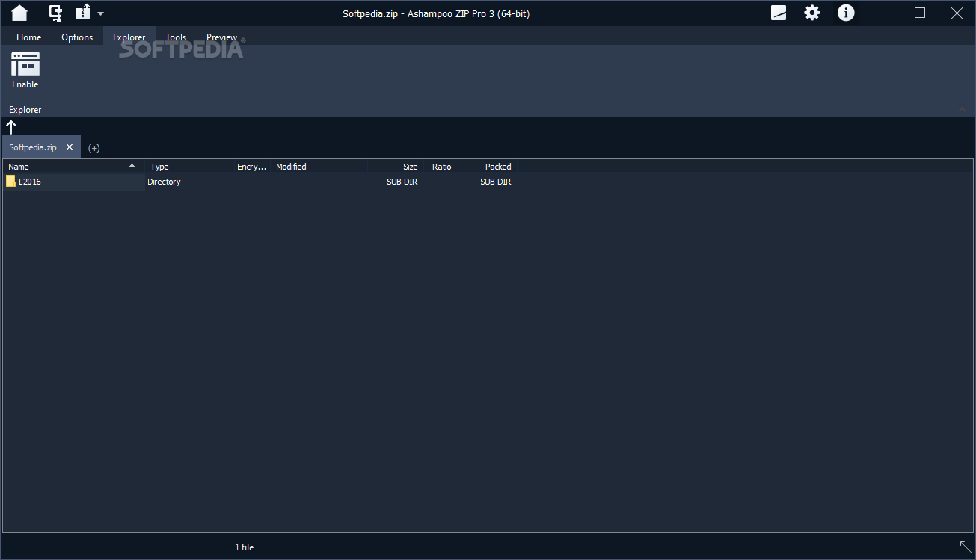Sort by the Encrypted column header
Screen dimensions: 976x560
tap(252, 167)
